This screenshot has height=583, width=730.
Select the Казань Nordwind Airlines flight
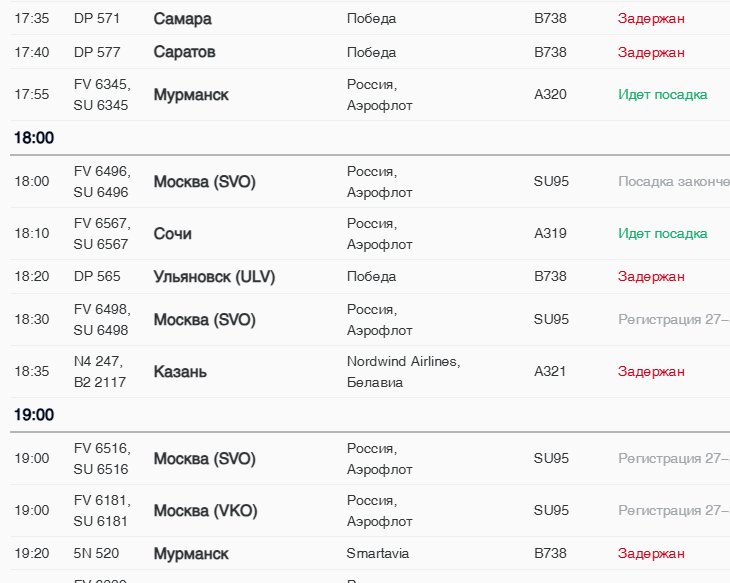coord(180,372)
